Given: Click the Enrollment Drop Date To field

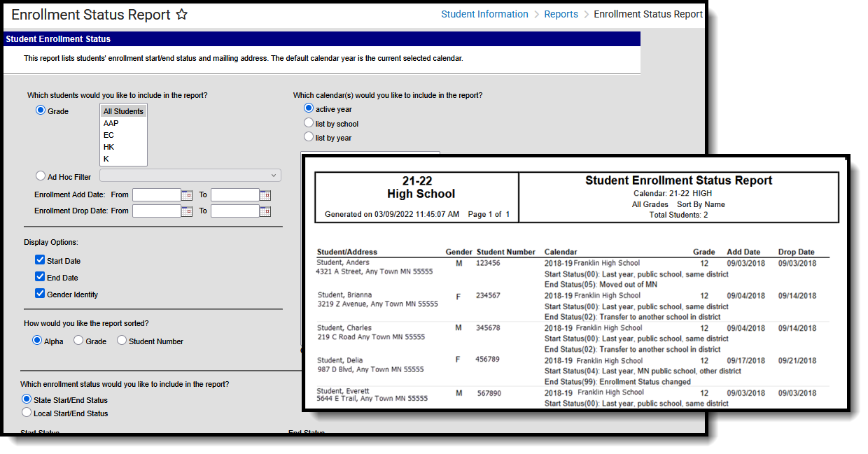Looking at the screenshot, I should [x=235, y=211].
